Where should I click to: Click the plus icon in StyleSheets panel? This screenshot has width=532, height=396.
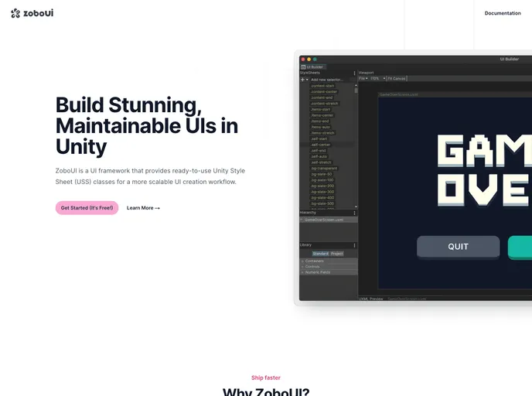303,79
